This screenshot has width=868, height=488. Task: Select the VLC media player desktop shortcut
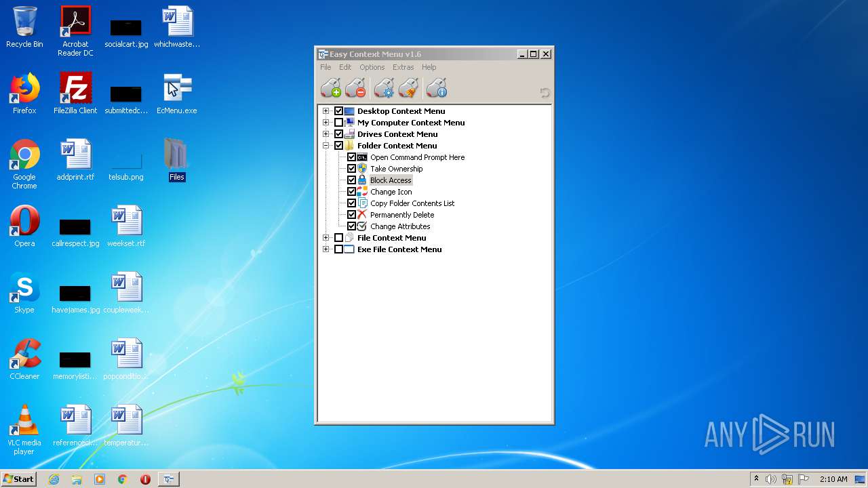pos(24,430)
